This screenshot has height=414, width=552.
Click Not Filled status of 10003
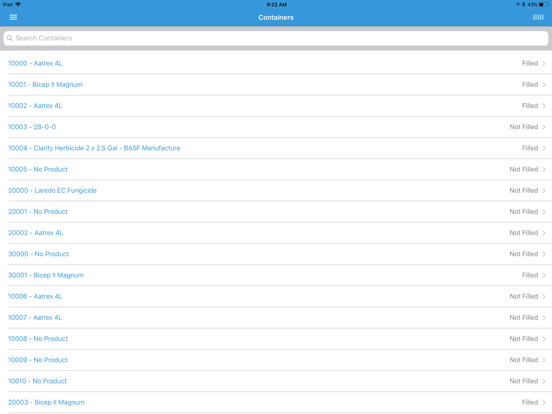pos(524,127)
